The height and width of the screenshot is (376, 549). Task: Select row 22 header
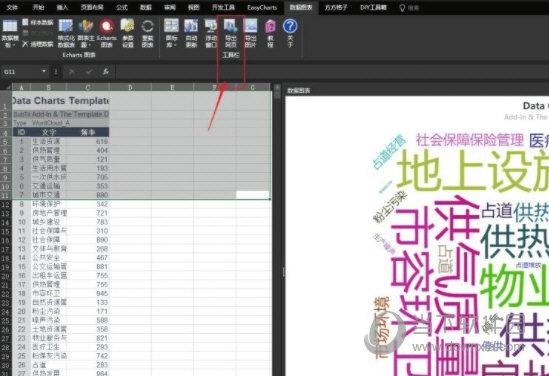[x=6, y=293]
